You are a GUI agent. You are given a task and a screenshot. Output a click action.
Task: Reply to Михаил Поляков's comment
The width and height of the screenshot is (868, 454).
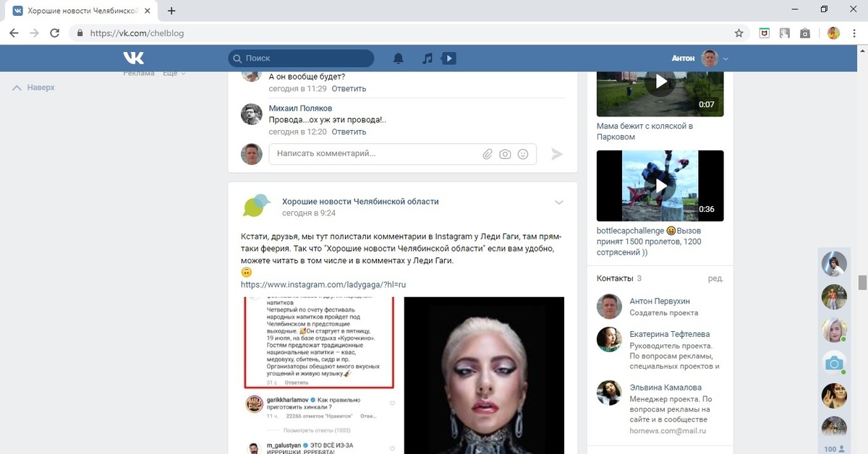tap(349, 132)
